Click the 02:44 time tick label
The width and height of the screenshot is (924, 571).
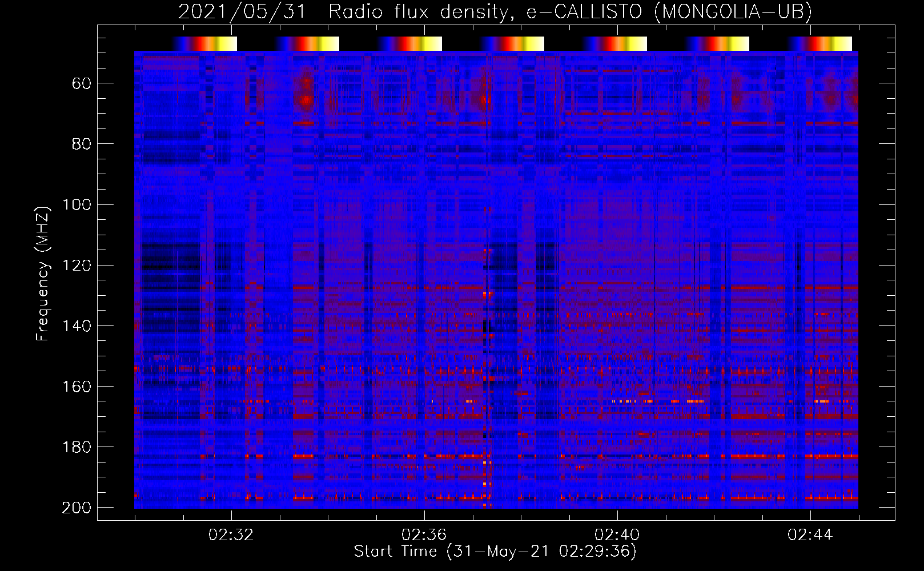[810, 535]
